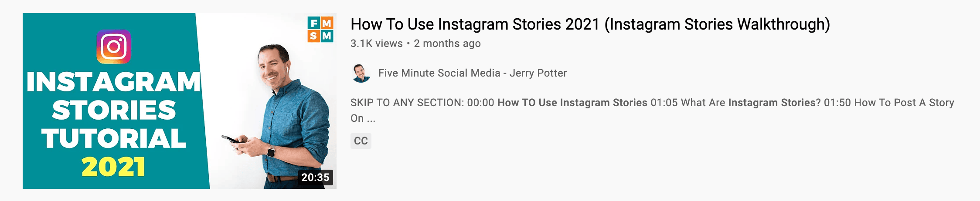The height and width of the screenshot is (201, 980).
Task: Click the yellow 2021 text on the thumbnail
Action: point(113,167)
